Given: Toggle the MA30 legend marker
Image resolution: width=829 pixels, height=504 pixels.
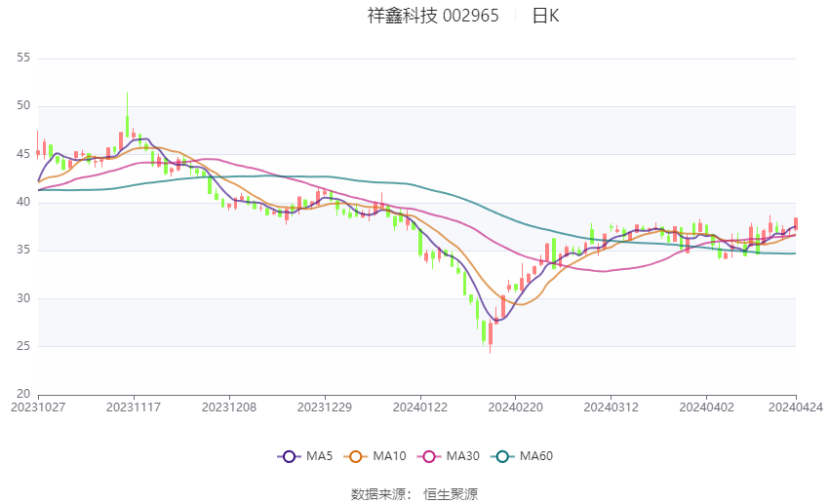Looking at the screenshot, I should (x=429, y=456).
